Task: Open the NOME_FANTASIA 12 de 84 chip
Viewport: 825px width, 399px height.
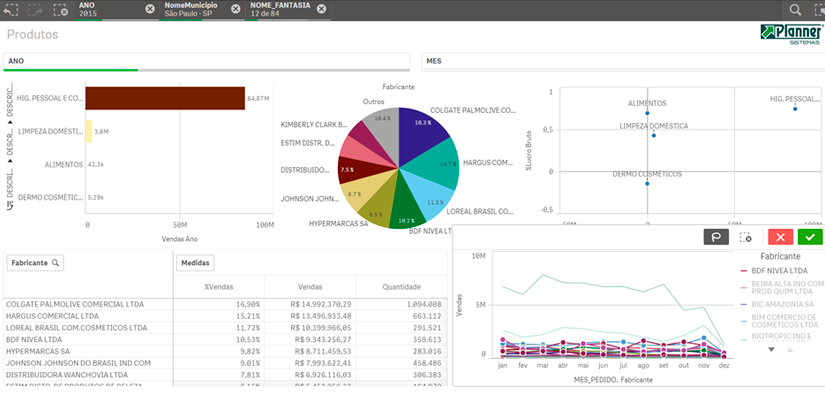Action: click(280, 9)
